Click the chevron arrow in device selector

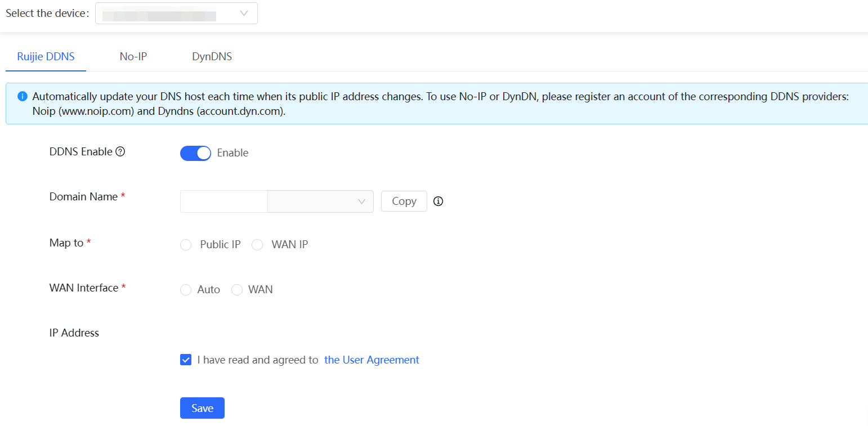tap(244, 14)
